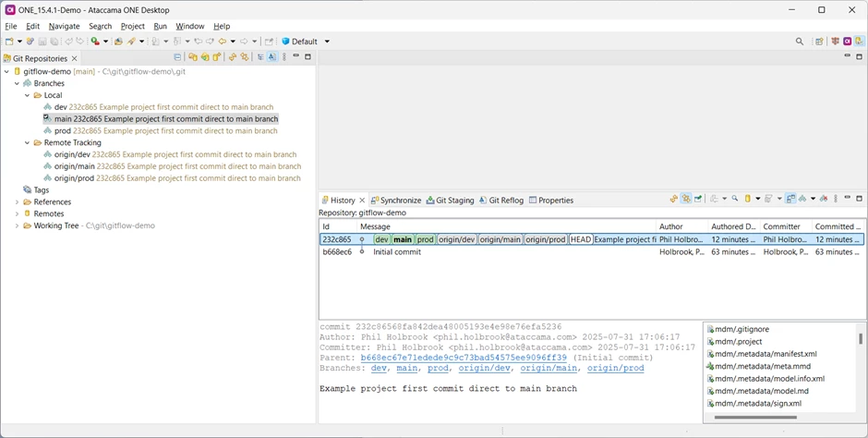Select the origin/dev remote tracking branch
Screen dimensions: 868x438
(x=170, y=155)
